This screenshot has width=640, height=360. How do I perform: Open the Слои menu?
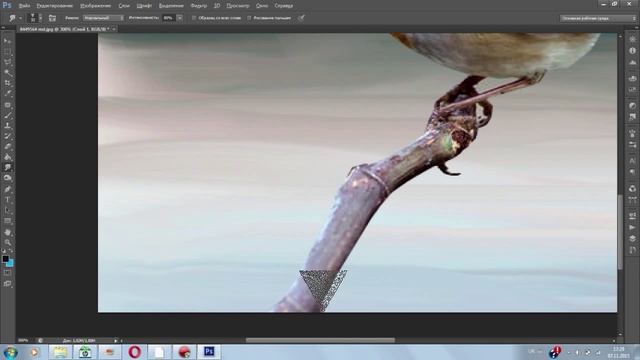(124, 6)
